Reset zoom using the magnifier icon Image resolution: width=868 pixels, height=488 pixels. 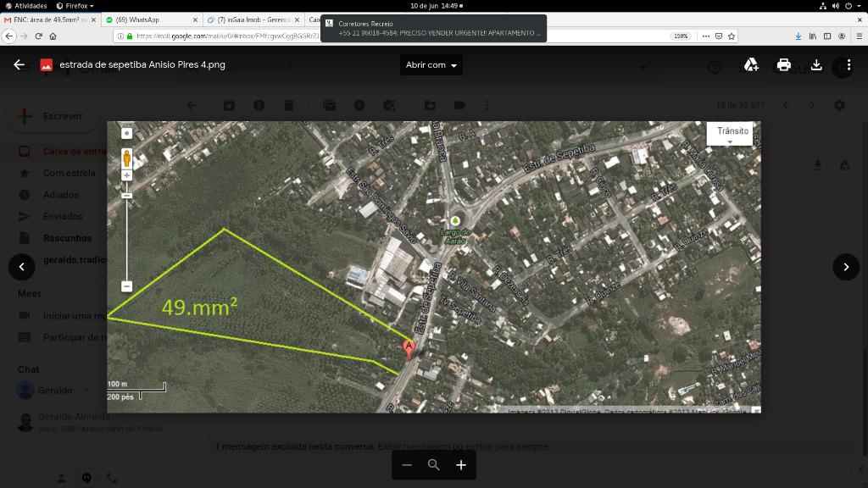(x=434, y=465)
